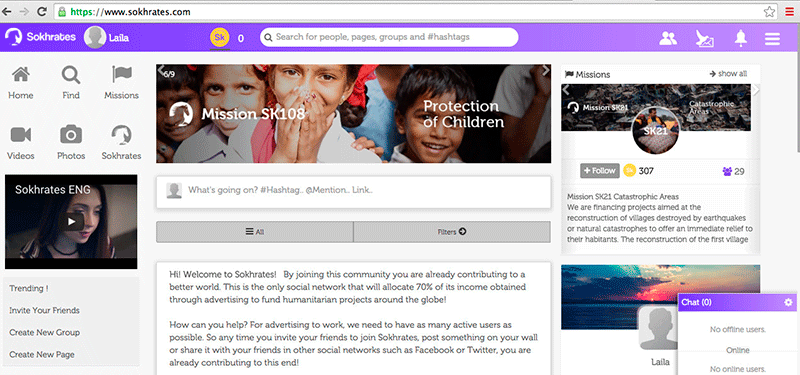Image resolution: width=800 pixels, height=375 pixels.
Task: Show next banner slide arrow
Action: click(545, 71)
